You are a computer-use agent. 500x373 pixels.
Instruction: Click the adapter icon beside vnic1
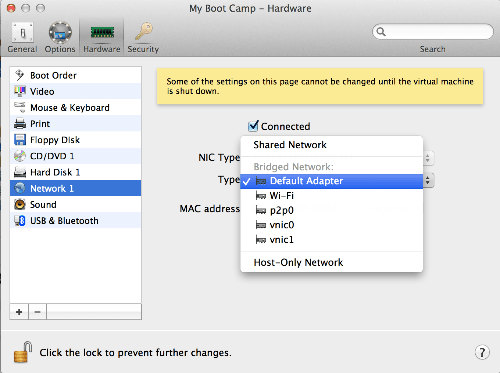(x=261, y=240)
